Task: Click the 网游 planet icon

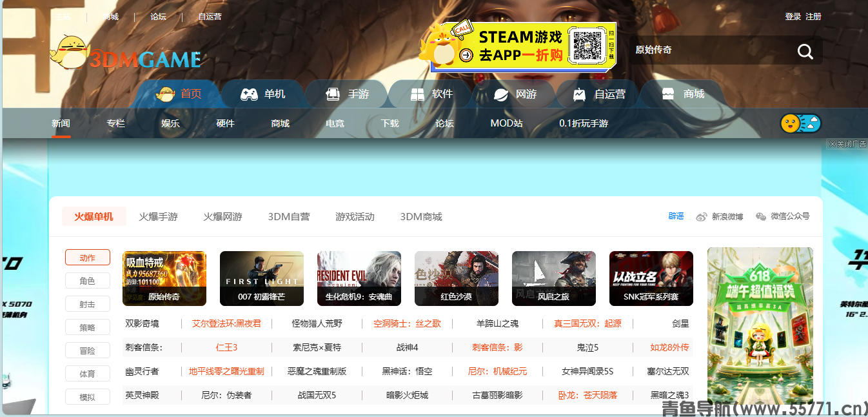Action: click(x=500, y=94)
